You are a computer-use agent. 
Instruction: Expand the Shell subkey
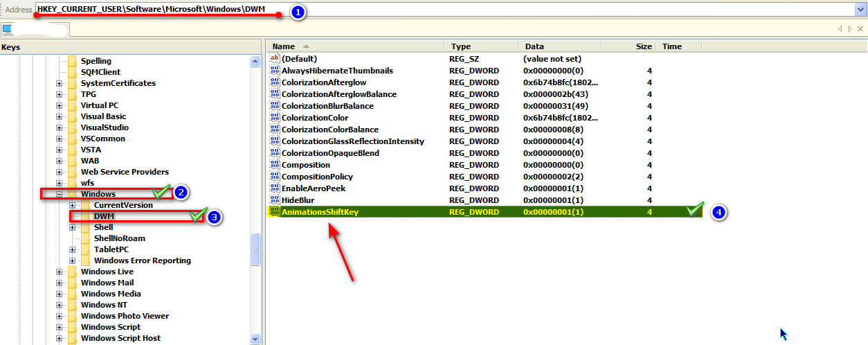click(x=73, y=227)
